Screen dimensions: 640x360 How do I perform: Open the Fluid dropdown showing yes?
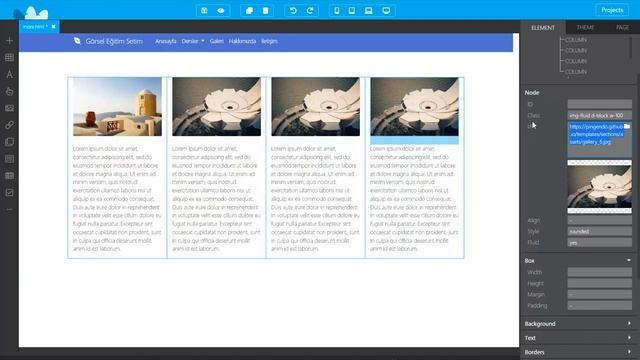click(x=599, y=242)
